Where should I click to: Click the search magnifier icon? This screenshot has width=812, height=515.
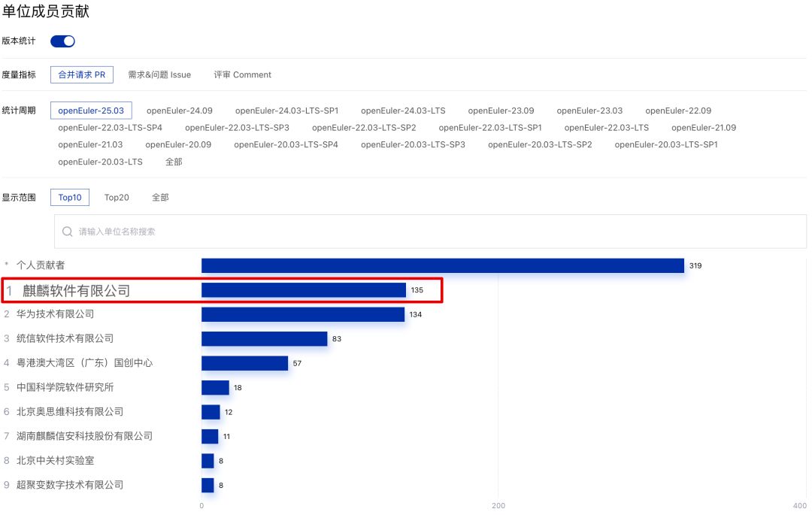tap(68, 232)
